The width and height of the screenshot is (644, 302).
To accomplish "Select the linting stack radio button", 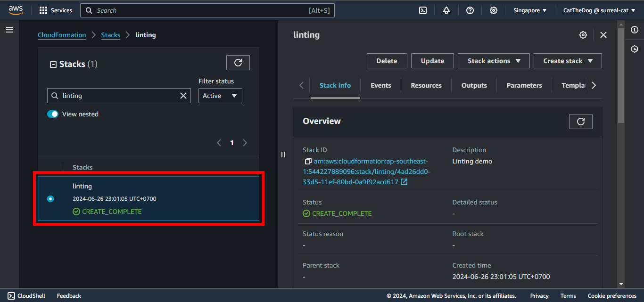I will (x=50, y=199).
